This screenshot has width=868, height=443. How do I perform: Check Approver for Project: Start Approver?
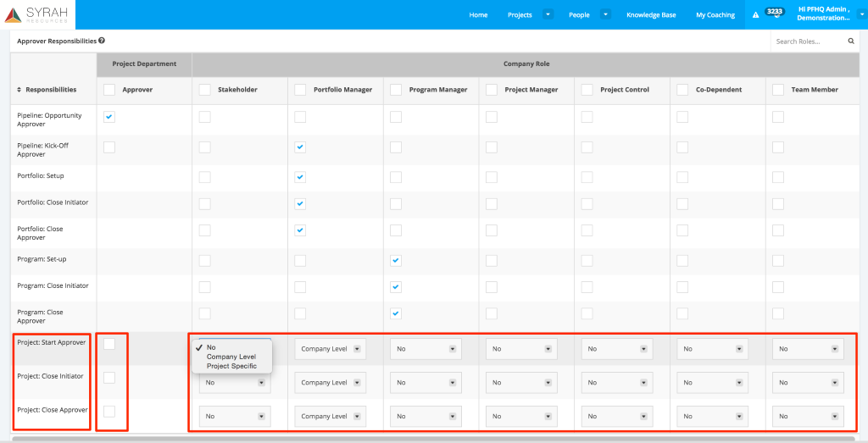pos(109,344)
